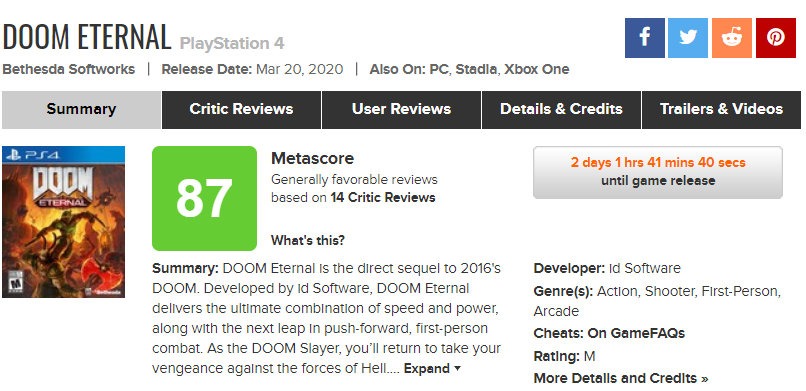Image resolution: width=806 pixels, height=391 pixels.
Task: Switch to the Critic Reviews tab
Action: 241,109
